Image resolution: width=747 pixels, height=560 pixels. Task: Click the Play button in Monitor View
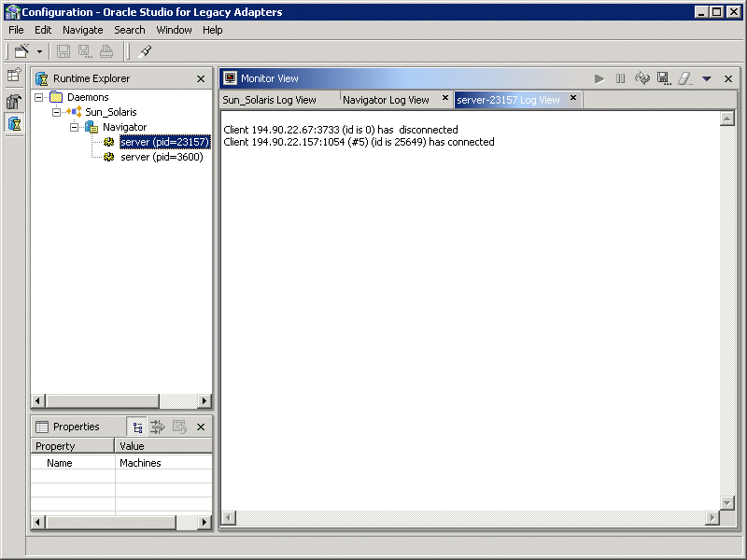click(x=599, y=78)
